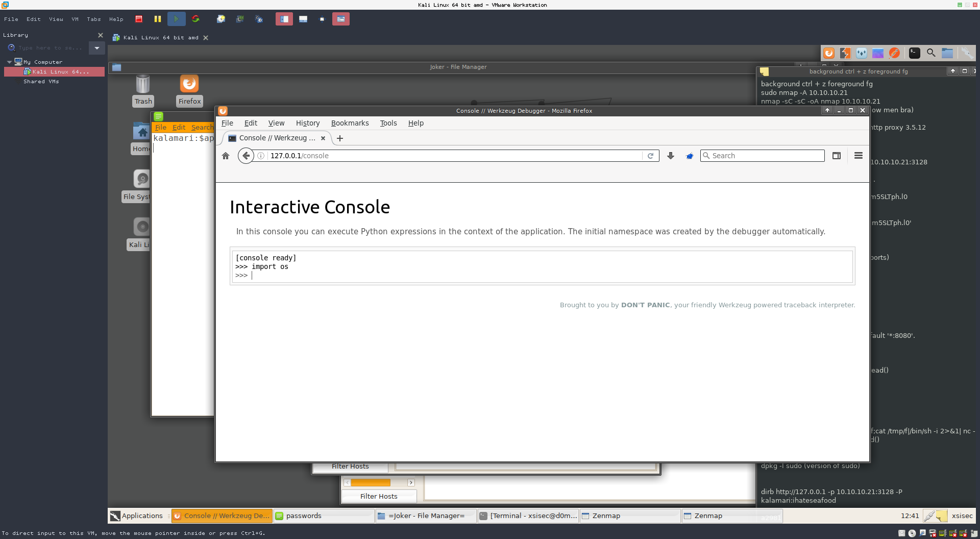Suspend the VM with the yellow pause icon

158,19
